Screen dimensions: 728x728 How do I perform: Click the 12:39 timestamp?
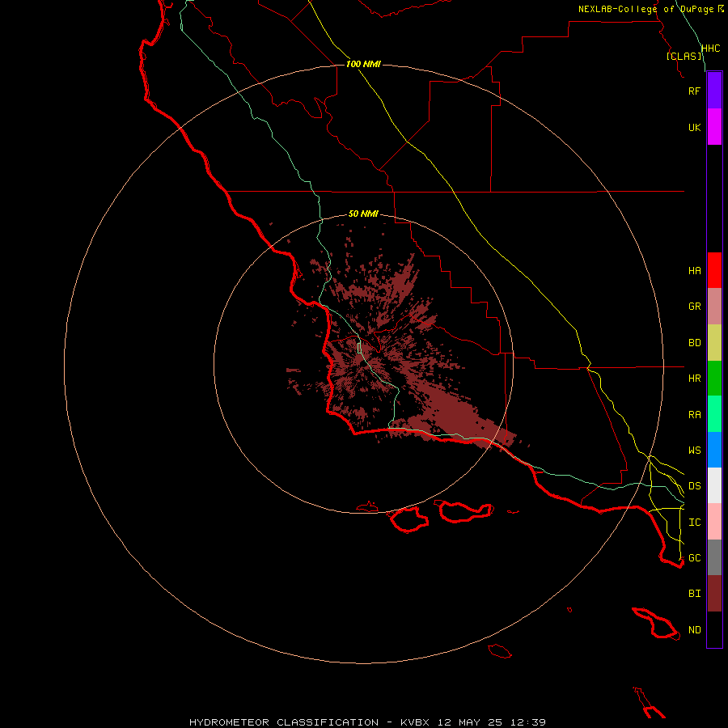click(x=528, y=722)
